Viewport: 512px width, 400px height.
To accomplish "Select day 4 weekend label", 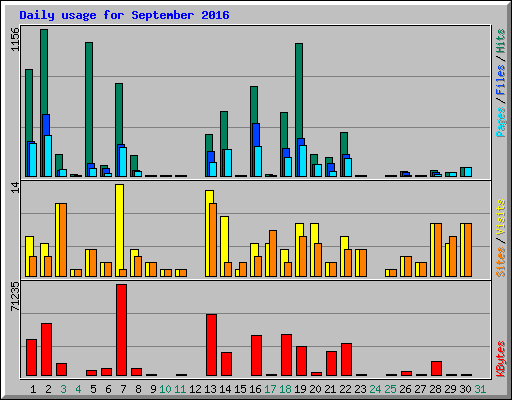I will tap(78, 389).
